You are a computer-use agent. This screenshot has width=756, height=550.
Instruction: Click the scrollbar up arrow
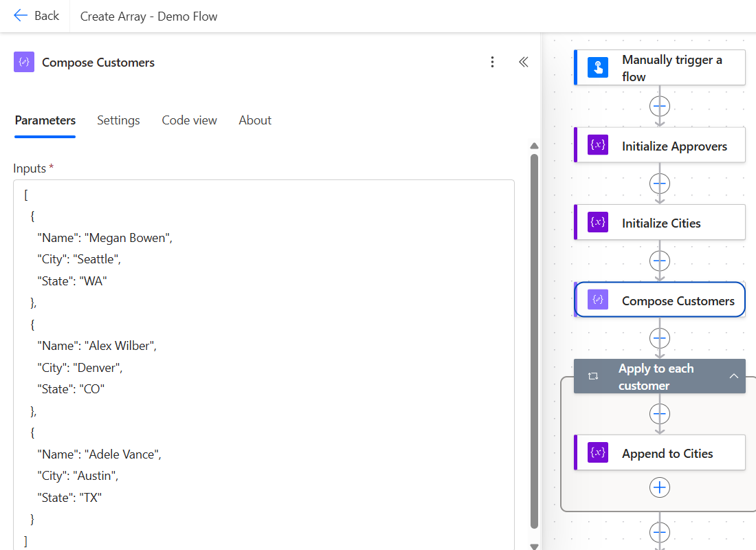pyautogui.click(x=534, y=146)
